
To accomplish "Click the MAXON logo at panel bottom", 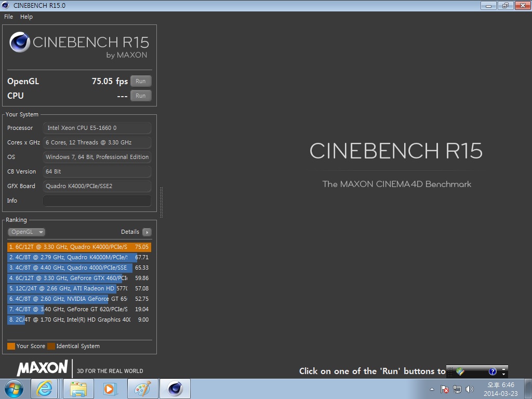I will pos(43,368).
